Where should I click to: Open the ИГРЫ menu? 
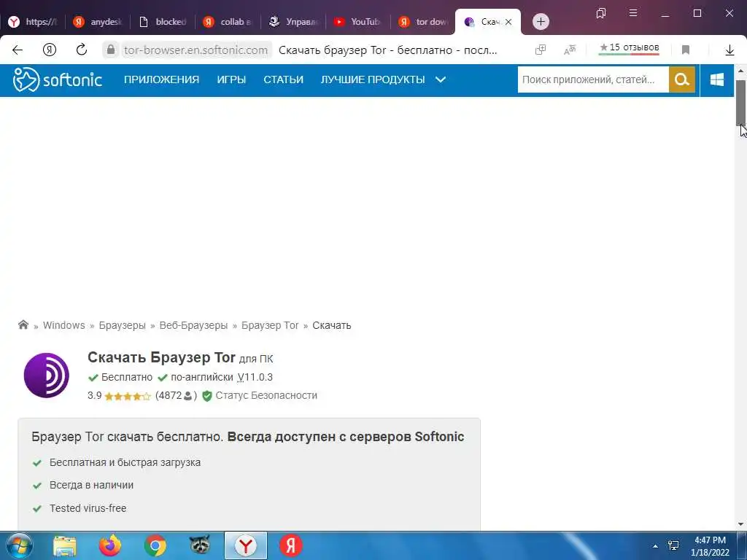point(231,79)
